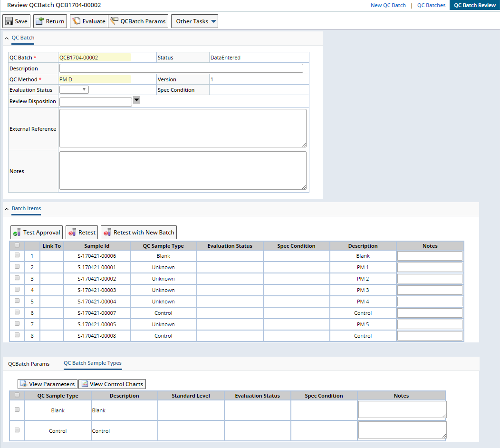Viewport: 500px width, 448px height.
Task: Open the Review Disposition dropdown arrow
Action: pos(136,100)
